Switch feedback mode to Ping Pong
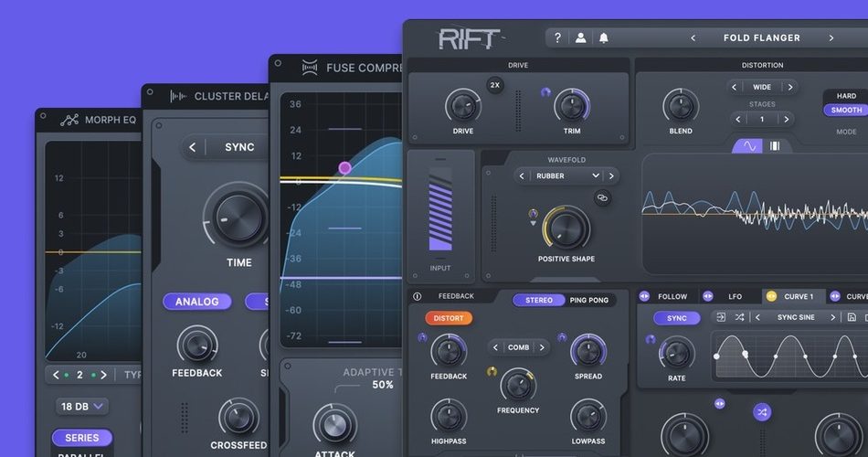The height and width of the screenshot is (457, 868). pyautogui.click(x=589, y=300)
